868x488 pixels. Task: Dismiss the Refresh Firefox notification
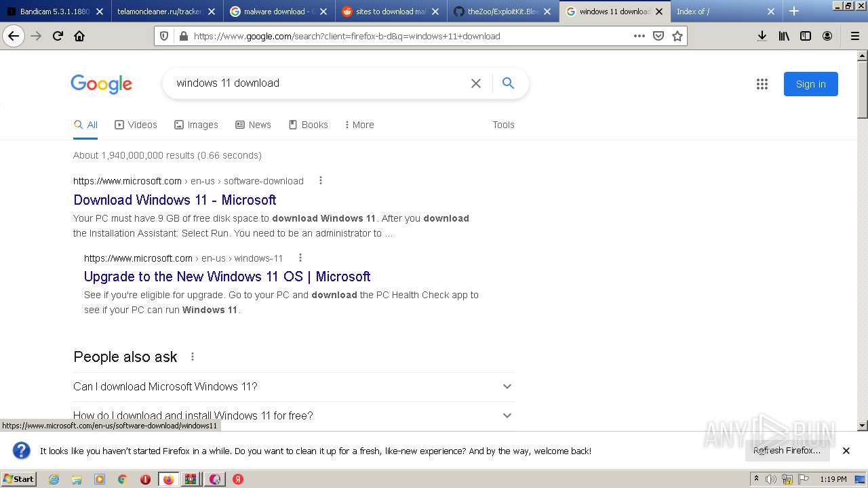coord(846,451)
